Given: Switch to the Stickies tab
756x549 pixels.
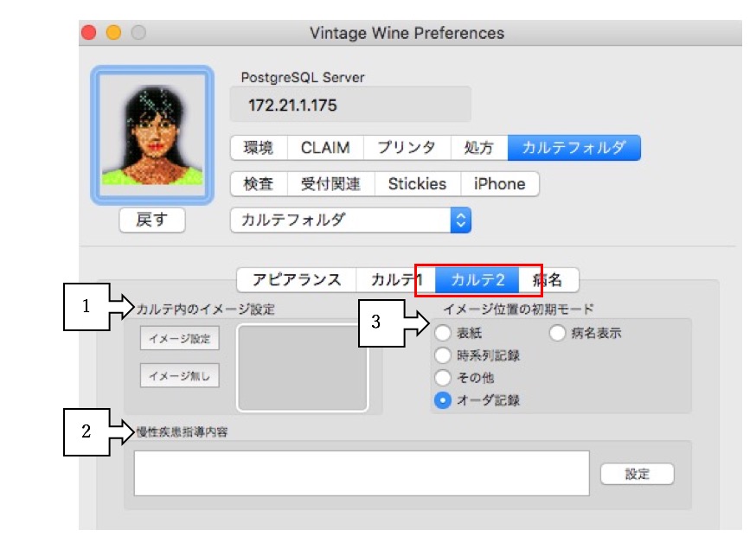Looking at the screenshot, I should 417,184.
